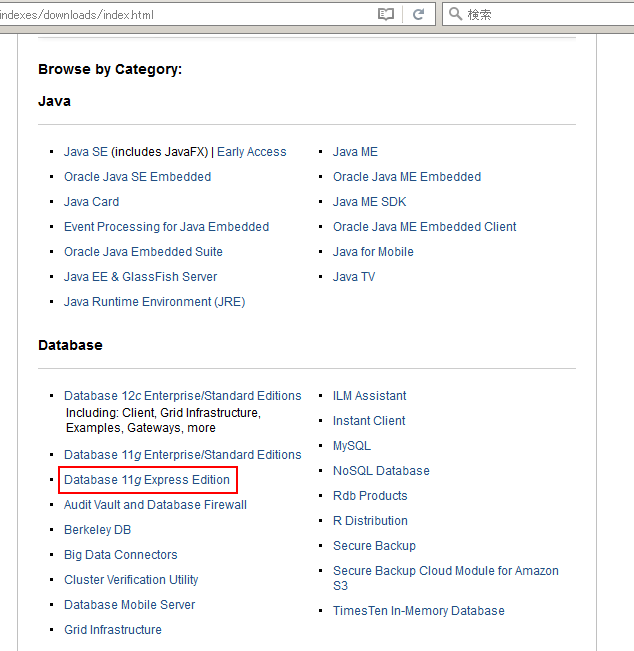Open Oracle Java ME Embedded Client link

[x=424, y=227]
